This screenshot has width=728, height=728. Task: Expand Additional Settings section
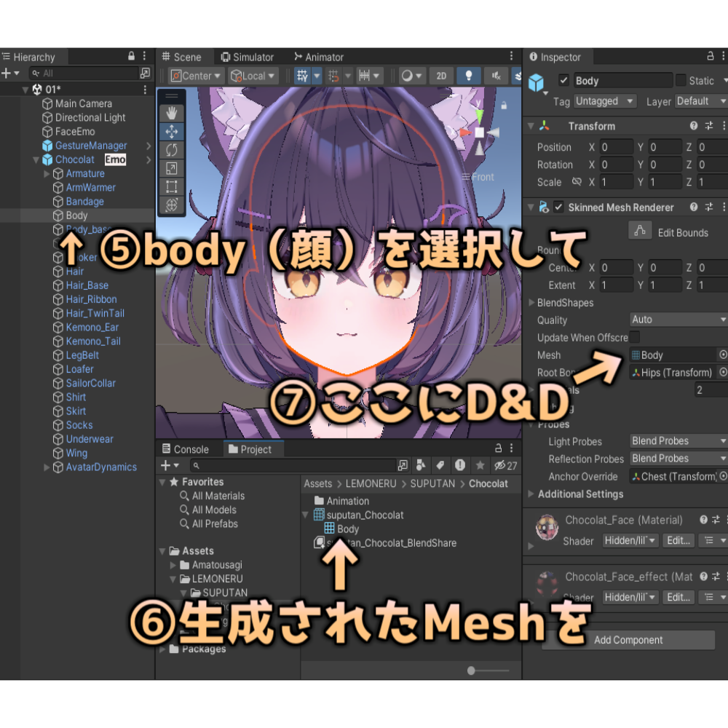pyautogui.click(x=531, y=494)
